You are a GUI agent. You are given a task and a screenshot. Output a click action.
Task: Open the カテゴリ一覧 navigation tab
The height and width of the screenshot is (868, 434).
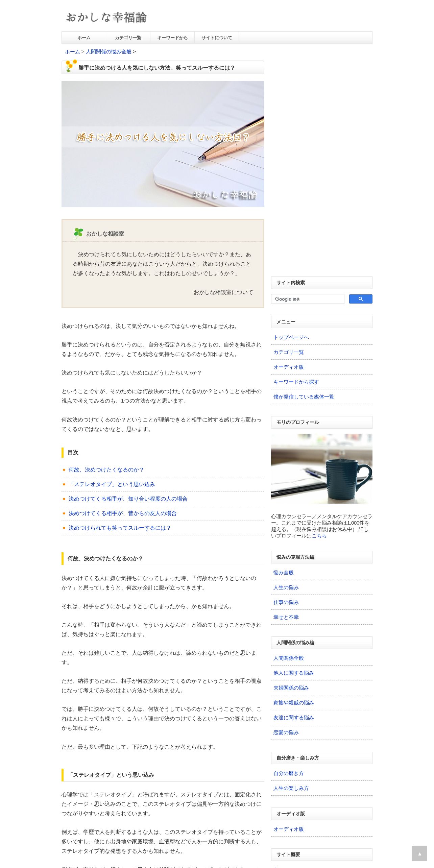[x=128, y=38]
